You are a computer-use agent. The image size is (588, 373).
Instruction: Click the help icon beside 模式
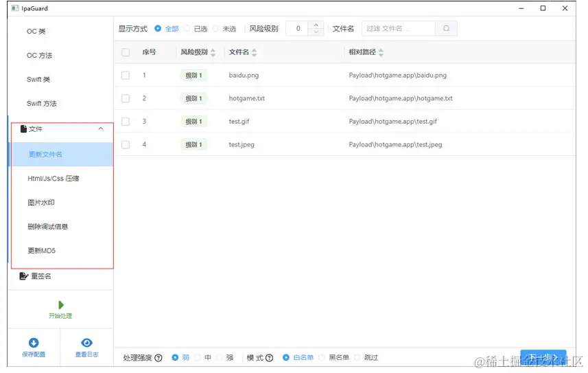pyautogui.click(x=269, y=358)
